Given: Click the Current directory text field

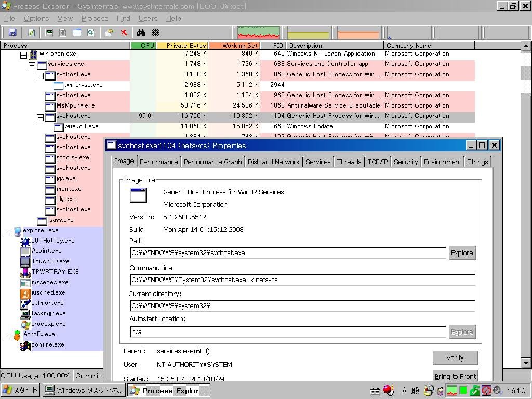Looking at the screenshot, I should pos(302,305).
